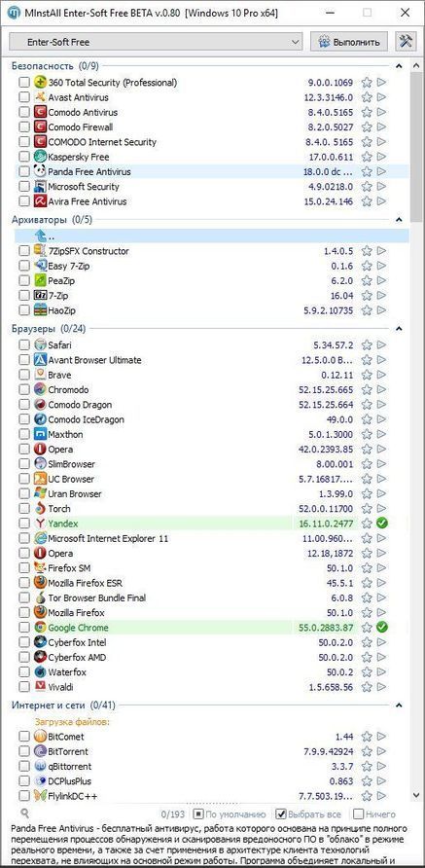Collapse the Браузеры section
This screenshot has height=868, width=425.
(x=399, y=329)
